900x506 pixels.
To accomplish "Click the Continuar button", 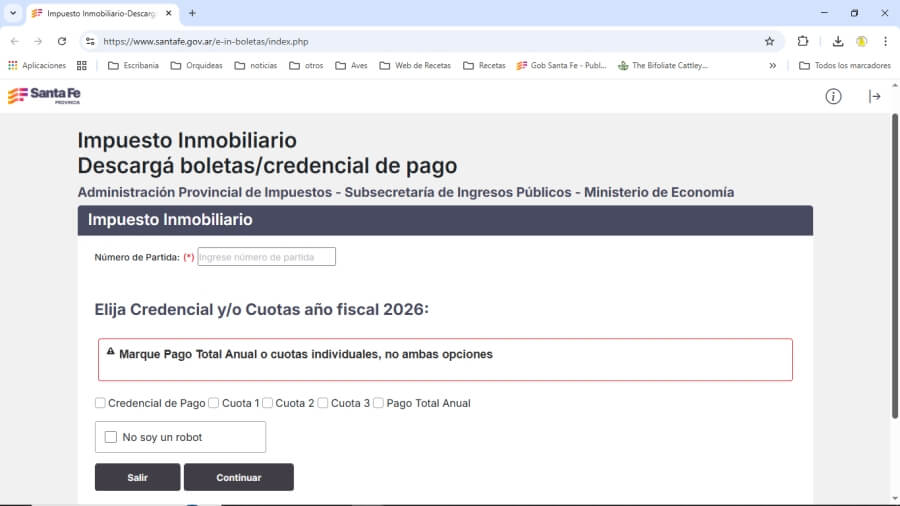I will pyautogui.click(x=239, y=477).
